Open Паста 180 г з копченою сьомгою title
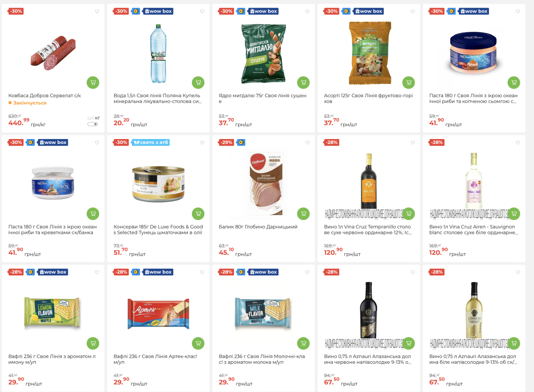 (473, 98)
